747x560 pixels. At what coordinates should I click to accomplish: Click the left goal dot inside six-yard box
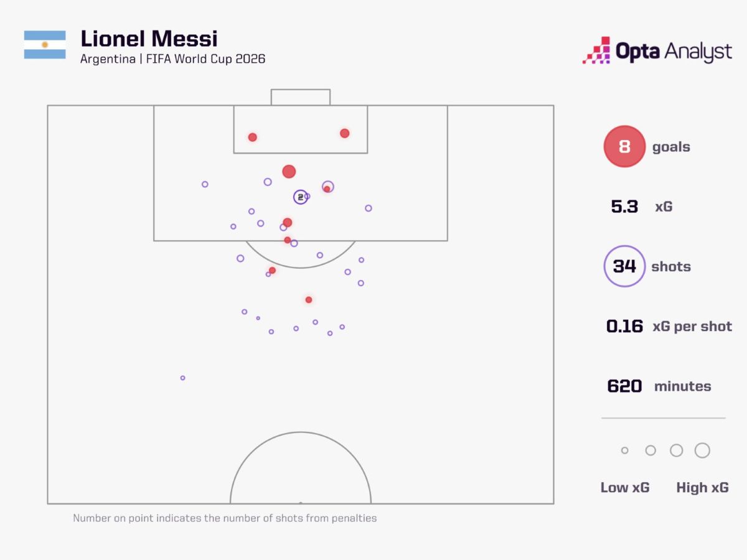pos(252,137)
